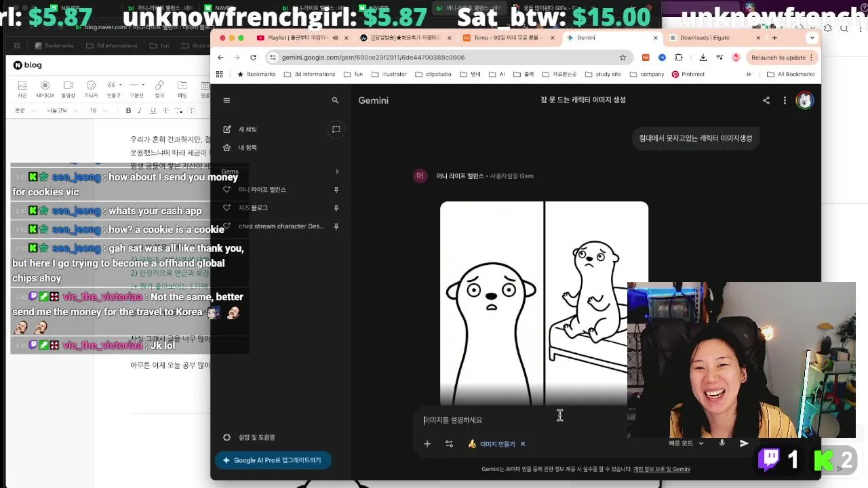
Task: Open 내 항목 in Gemini sidebar
Action: pyautogui.click(x=248, y=147)
